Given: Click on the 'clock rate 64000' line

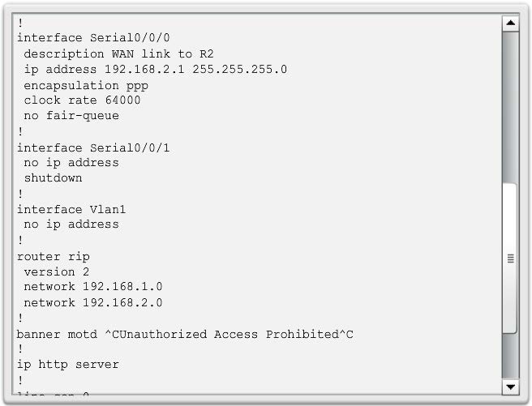Looking at the screenshot, I should tap(82, 100).
